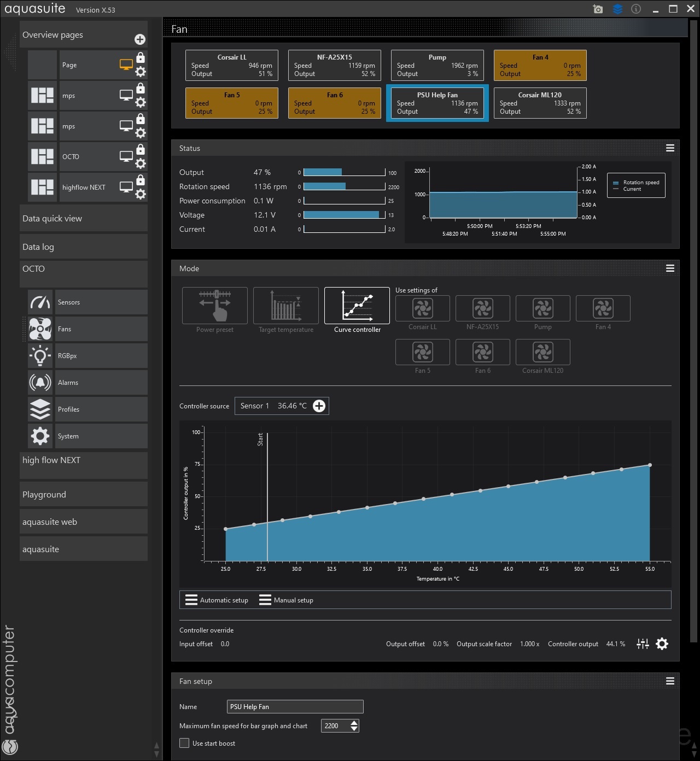Use settings of Fan 5 icon

point(423,352)
